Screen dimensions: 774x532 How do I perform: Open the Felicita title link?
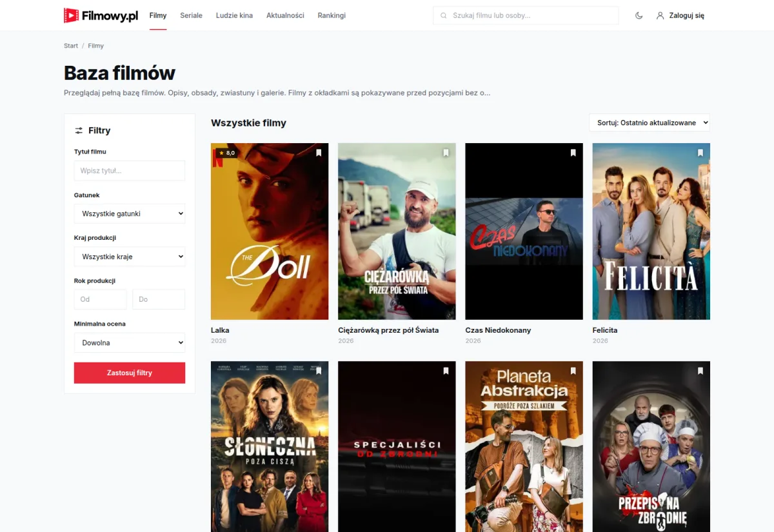[605, 330]
